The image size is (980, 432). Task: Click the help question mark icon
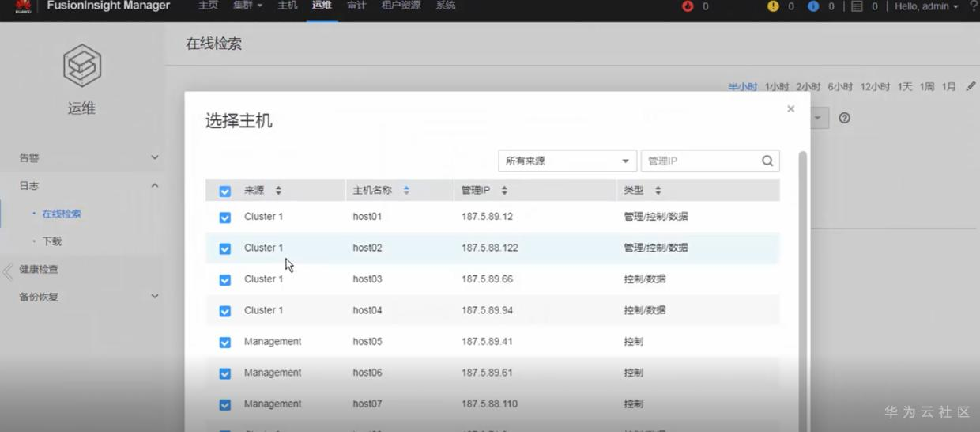[x=844, y=118]
